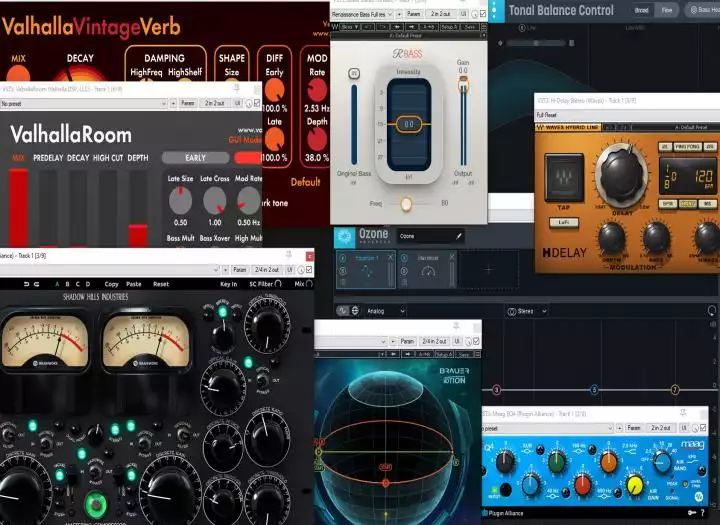Image resolution: width=720 pixels, height=525 pixels.
Task: Click the red MIX slider bar in ValhallaRoom
Action: click(18, 208)
